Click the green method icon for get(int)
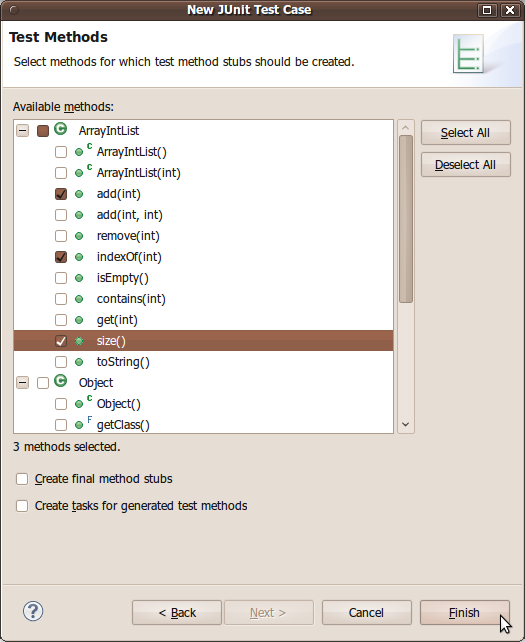This screenshot has width=525, height=642. 79,320
